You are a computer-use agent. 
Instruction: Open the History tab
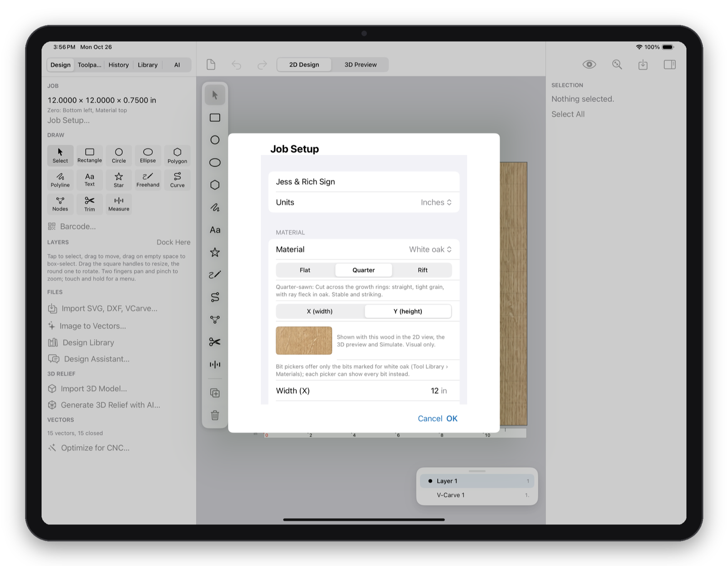(119, 65)
